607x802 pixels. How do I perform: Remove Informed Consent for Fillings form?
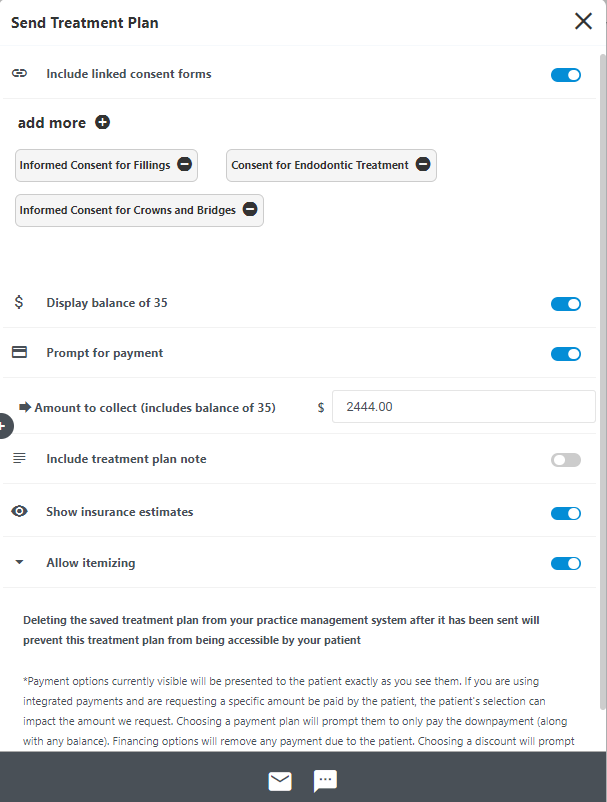pos(185,164)
